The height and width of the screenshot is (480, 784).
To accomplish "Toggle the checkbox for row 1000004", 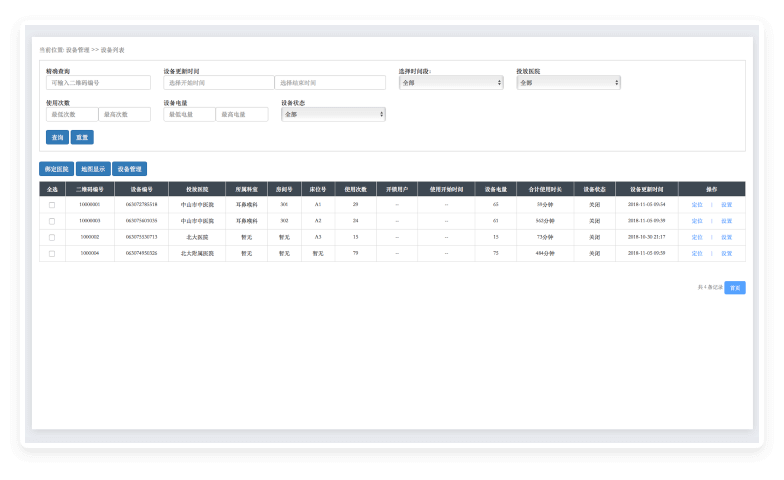I will tap(52, 254).
